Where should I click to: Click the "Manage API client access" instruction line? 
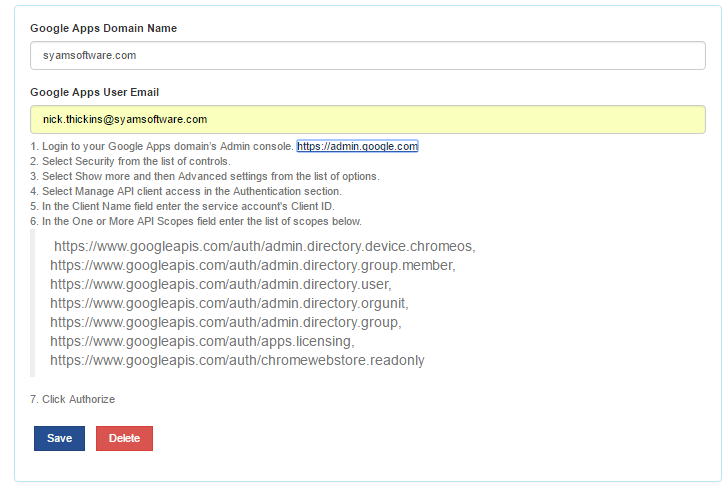pyautogui.click(x=185, y=191)
